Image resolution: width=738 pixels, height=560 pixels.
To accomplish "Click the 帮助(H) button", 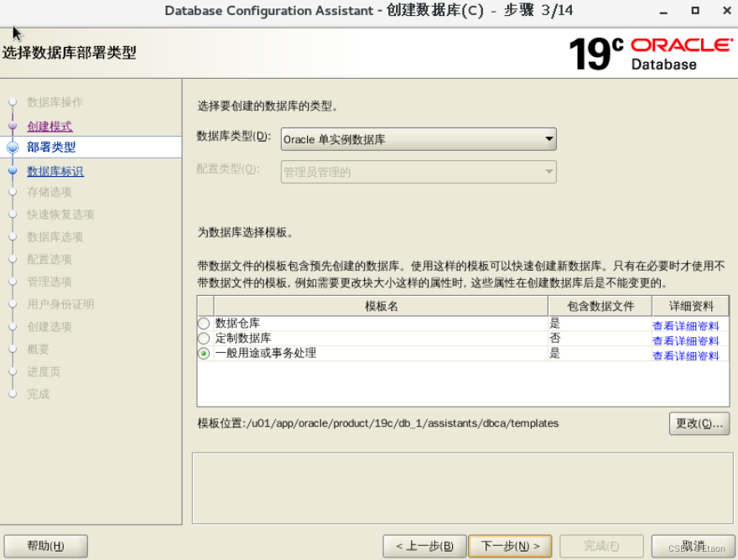I will [45, 546].
